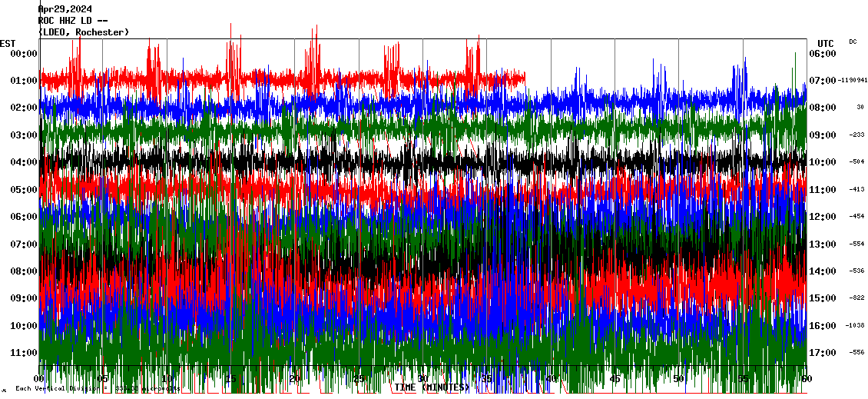868x399 pixels.
Task: Click the 00:00 EST row label
Action: click(x=24, y=54)
